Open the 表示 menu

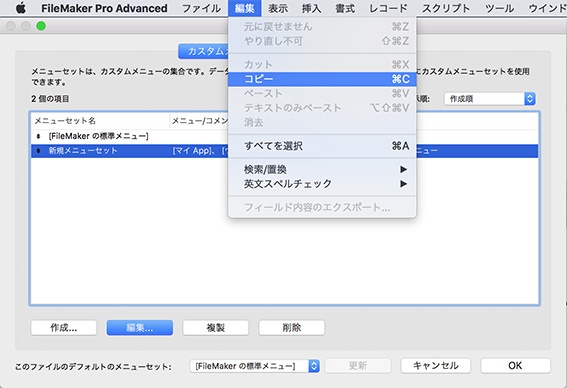pyautogui.click(x=278, y=8)
